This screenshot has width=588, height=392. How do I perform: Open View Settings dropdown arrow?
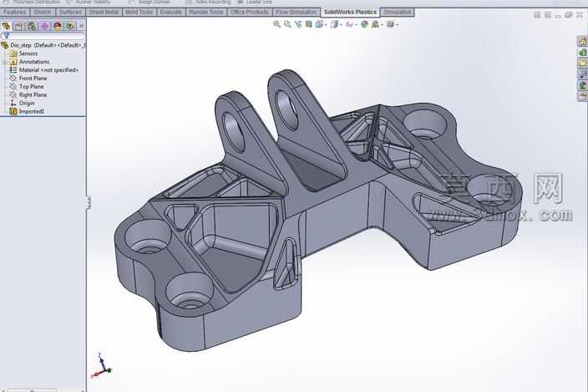click(397, 25)
